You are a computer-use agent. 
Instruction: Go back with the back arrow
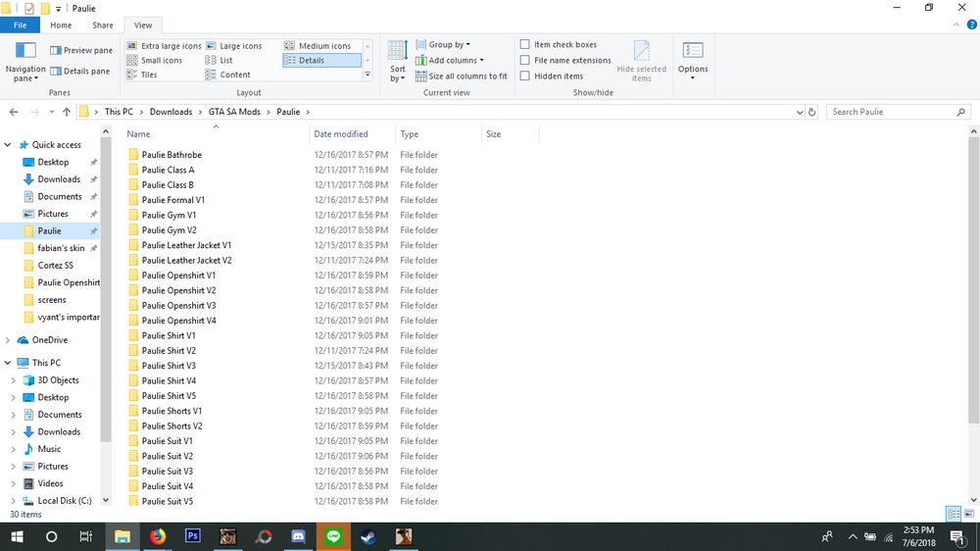pos(14,112)
